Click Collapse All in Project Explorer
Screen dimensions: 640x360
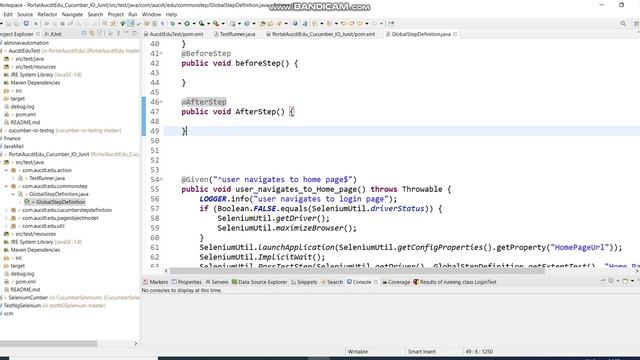point(83,34)
